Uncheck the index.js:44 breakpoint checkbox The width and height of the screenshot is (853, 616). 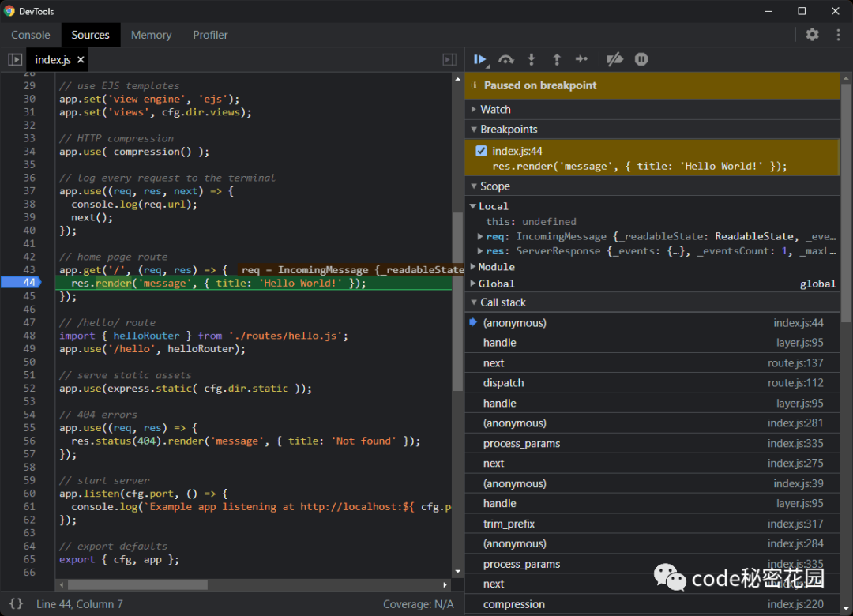482,151
